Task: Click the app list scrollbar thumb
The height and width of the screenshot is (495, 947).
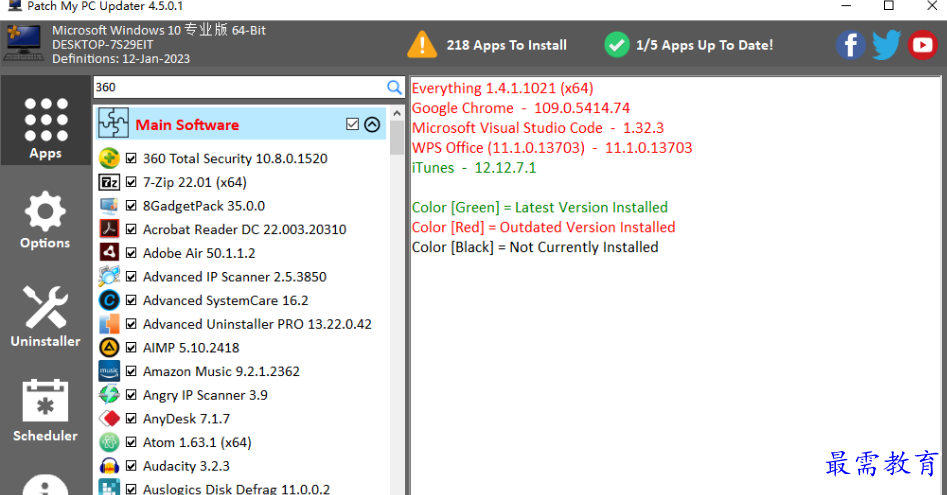Action: pyautogui.click(x=397, y=138)
